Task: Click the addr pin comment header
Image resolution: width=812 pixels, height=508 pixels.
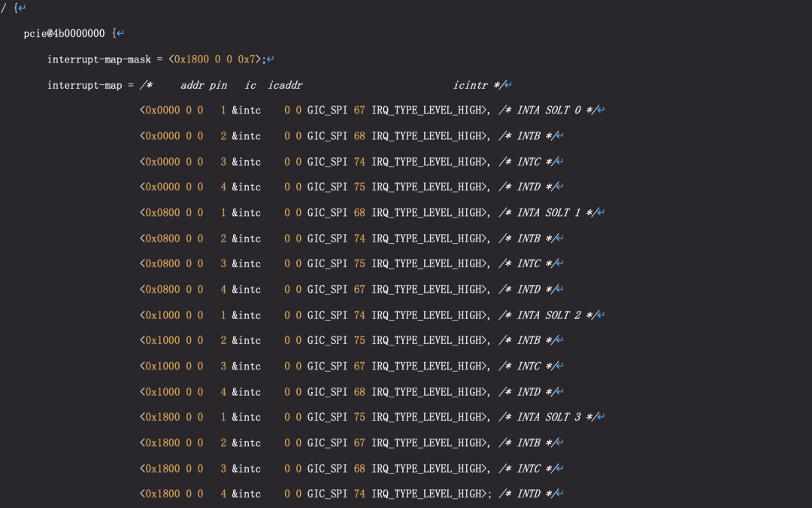Action: click(203, 84)
